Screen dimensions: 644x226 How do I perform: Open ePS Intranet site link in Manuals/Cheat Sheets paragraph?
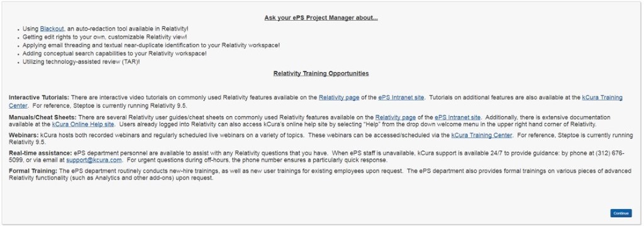click(x=458, y=117)
